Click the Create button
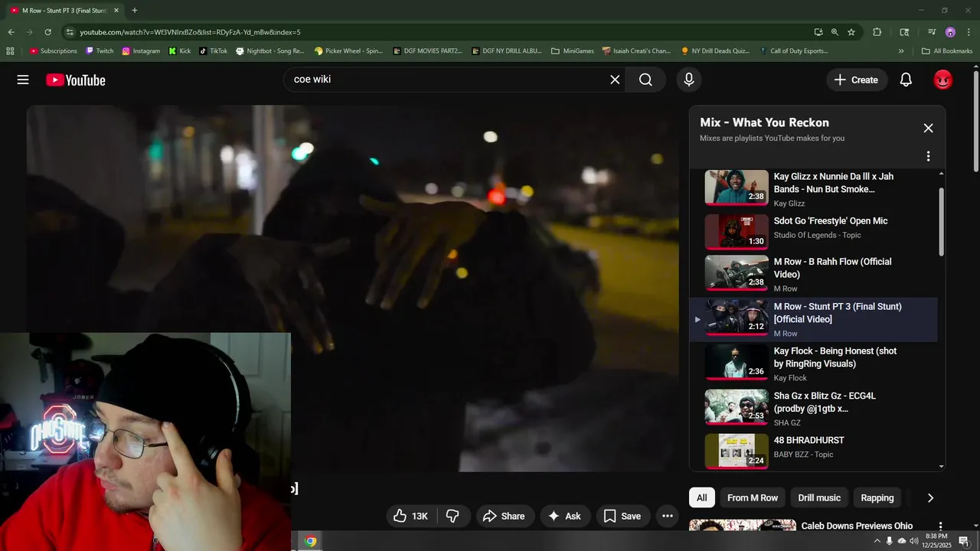This screenshot has width=980, height=551. point(857,80)
